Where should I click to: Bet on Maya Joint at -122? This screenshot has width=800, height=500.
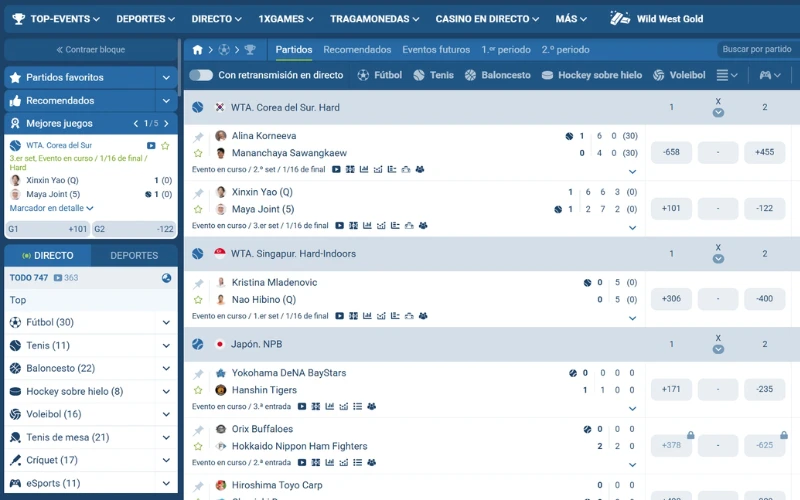764,208
